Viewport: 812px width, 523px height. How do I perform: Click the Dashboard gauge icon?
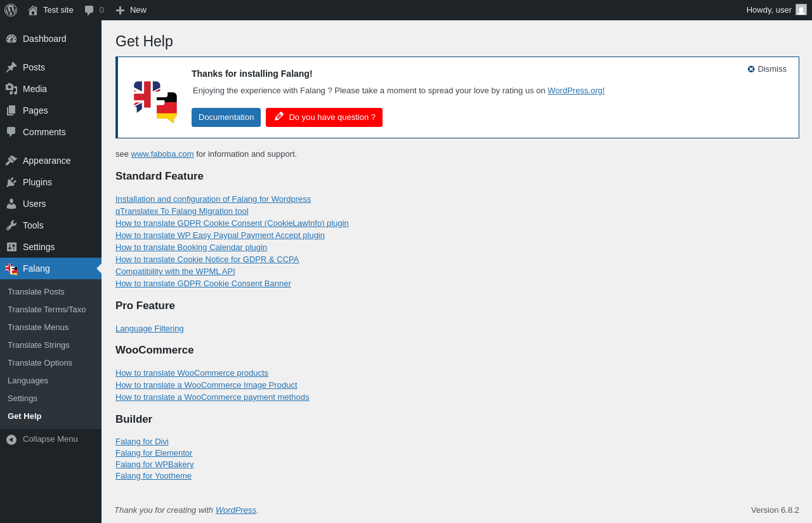pyautogui.click(x=11, y=39)
